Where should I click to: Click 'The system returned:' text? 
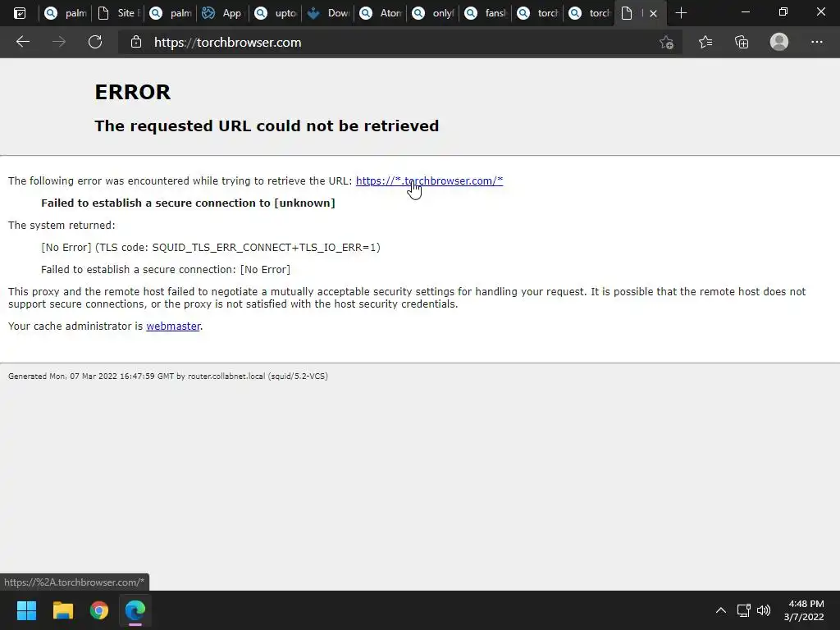(62, 225)
